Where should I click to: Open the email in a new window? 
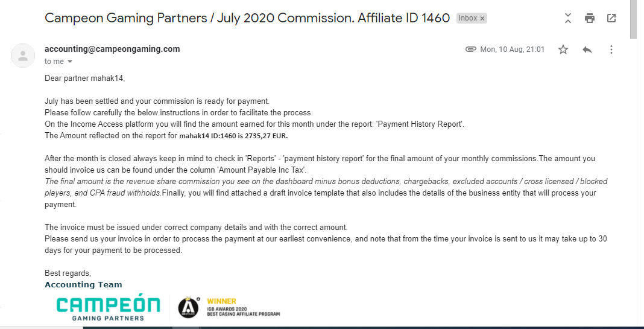[x=611, y=18]
